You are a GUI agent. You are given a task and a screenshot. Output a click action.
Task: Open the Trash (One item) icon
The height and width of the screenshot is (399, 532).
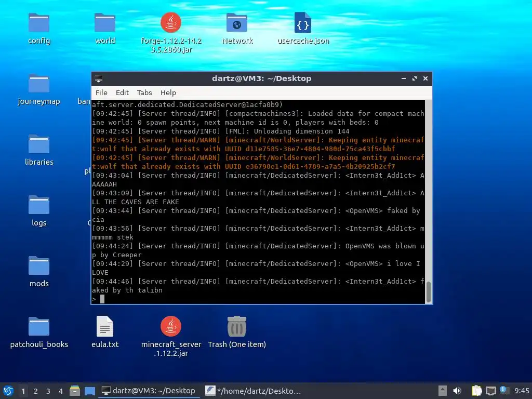pos(237,326)
